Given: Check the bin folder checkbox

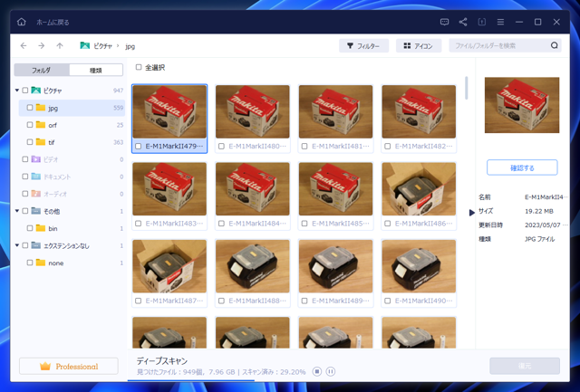Looking at the screenshot, I should coord(30,228).
